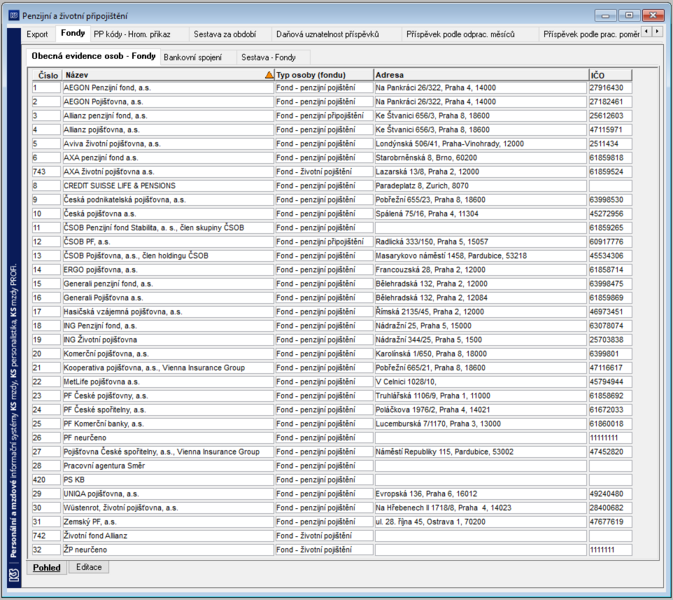Select row Wüstenrot, životní pojišťovna, a.s.
This screenshot has height=600, width=673.
(x=332, y=508)
